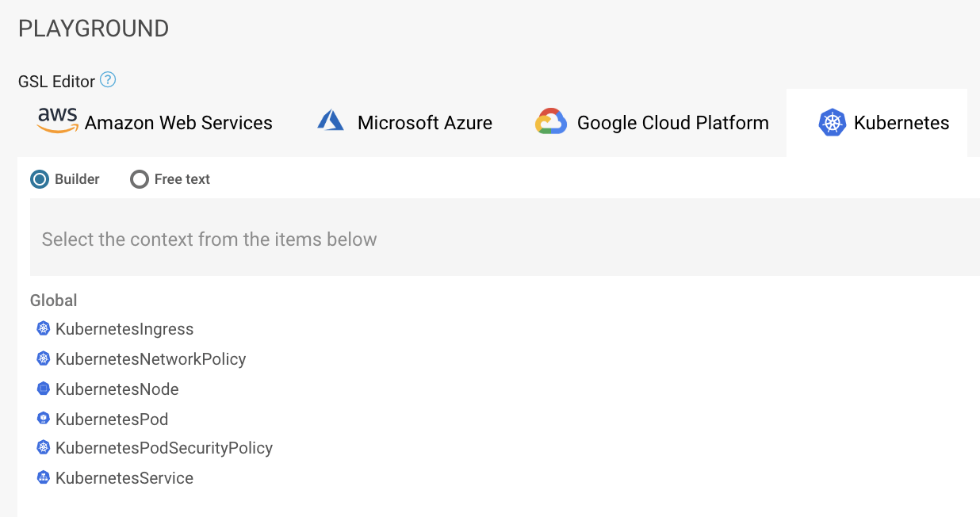Click the PLAYGROUND page title
Viewport: 980px width, 517px height.
coord(94,29)
